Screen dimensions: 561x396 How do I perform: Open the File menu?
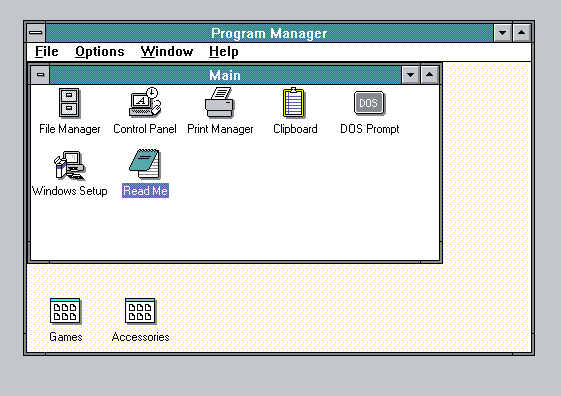click(47, 52)
